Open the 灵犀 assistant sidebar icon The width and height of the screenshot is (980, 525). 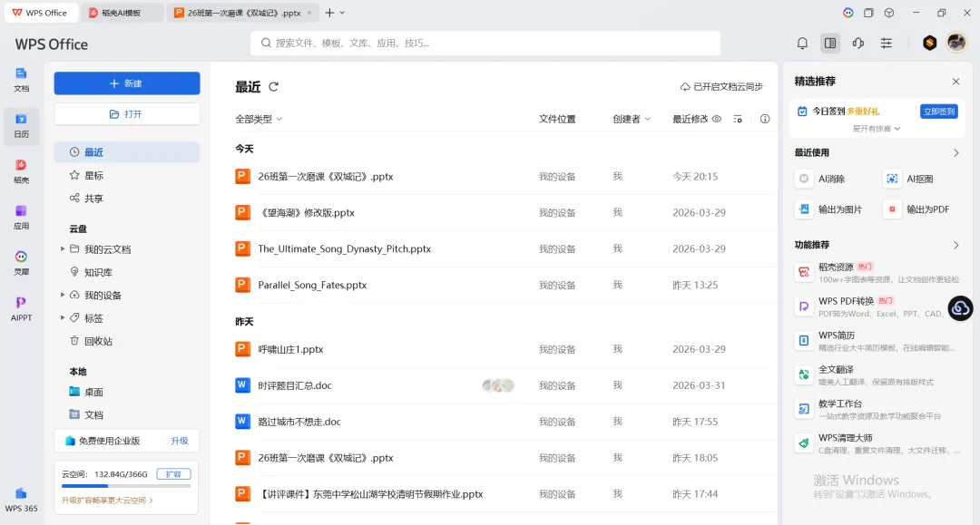(x=21, y=263)
